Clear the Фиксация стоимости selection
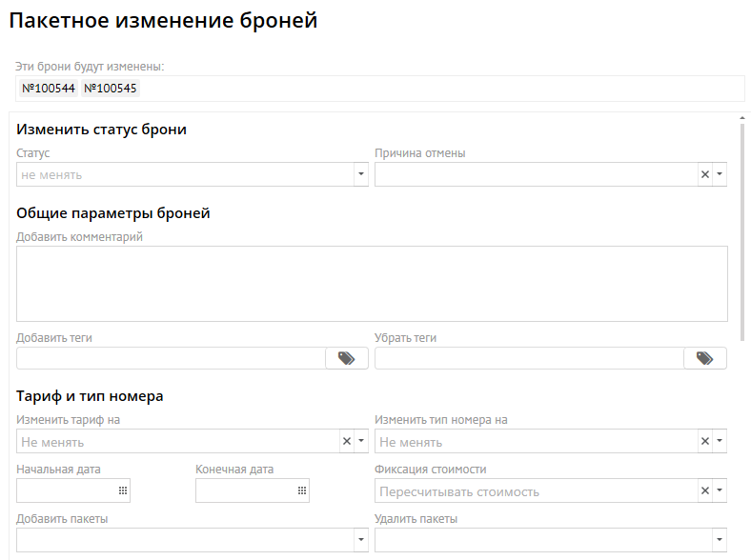The image size is (751, 560). (705, 490)
